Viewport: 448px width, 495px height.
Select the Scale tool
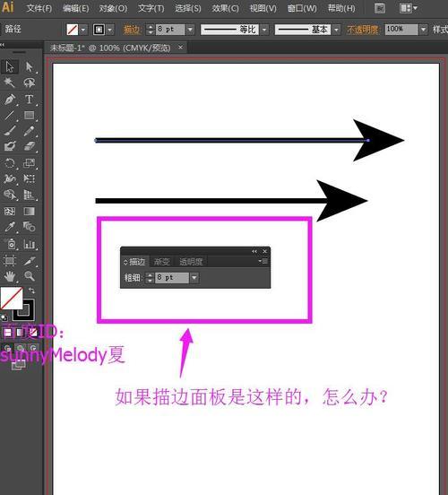(x=29, y=163)
